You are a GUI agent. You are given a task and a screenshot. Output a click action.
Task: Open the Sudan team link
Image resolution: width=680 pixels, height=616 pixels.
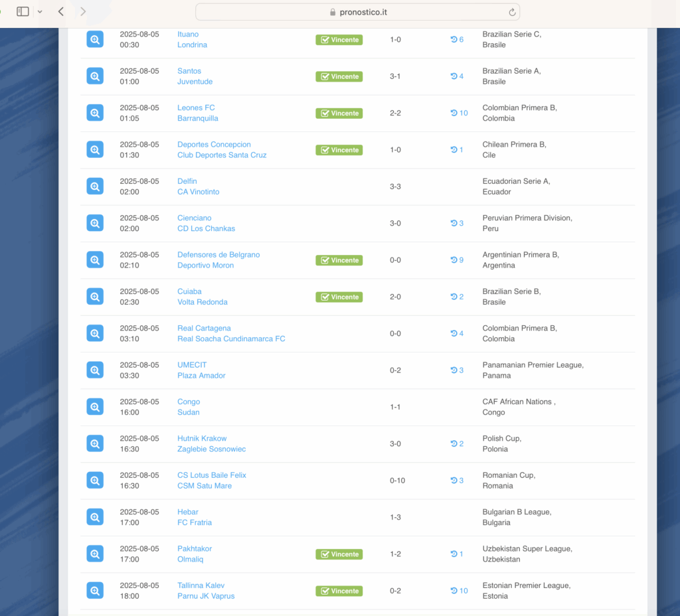tap(188, 412)
